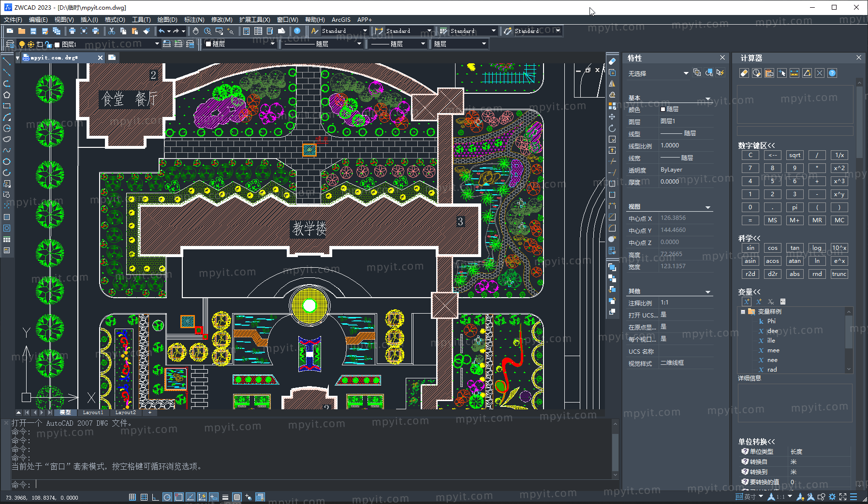The width and height of the screenshot is (868, 504).
Task: Click the atan scientific button
Action: pos(794,261)
